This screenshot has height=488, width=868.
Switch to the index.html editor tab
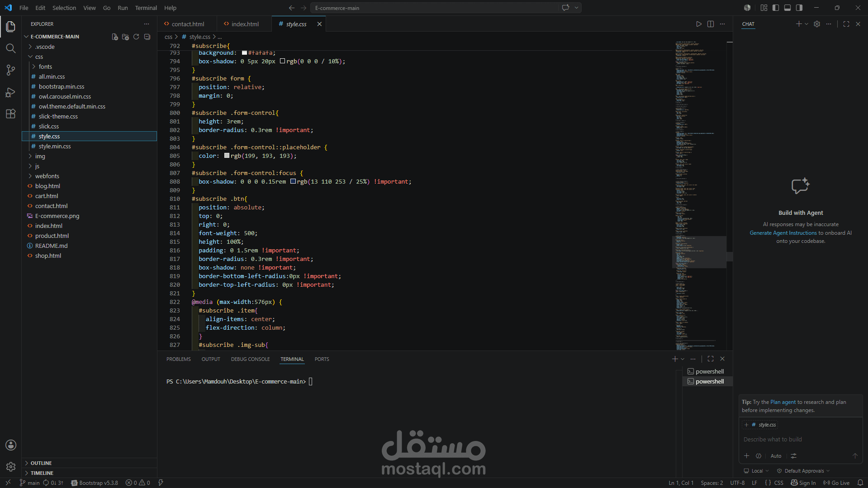click(x=245, y=24)
